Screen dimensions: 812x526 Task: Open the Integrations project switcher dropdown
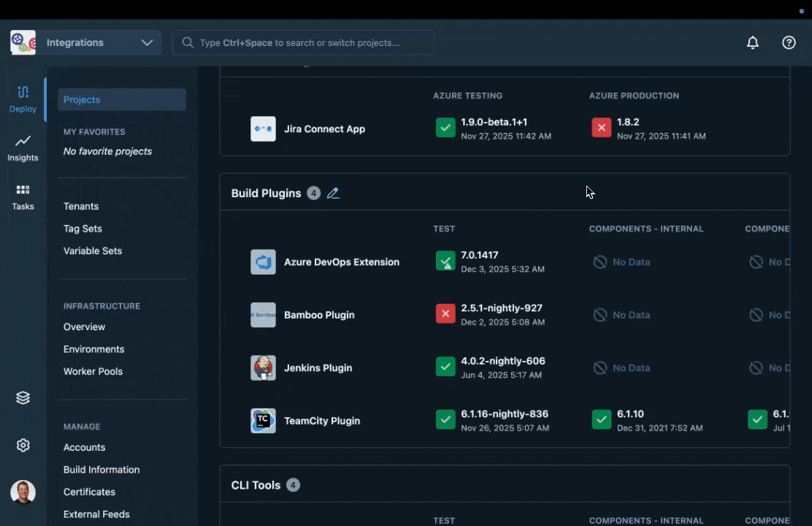(x=100, y=42)
